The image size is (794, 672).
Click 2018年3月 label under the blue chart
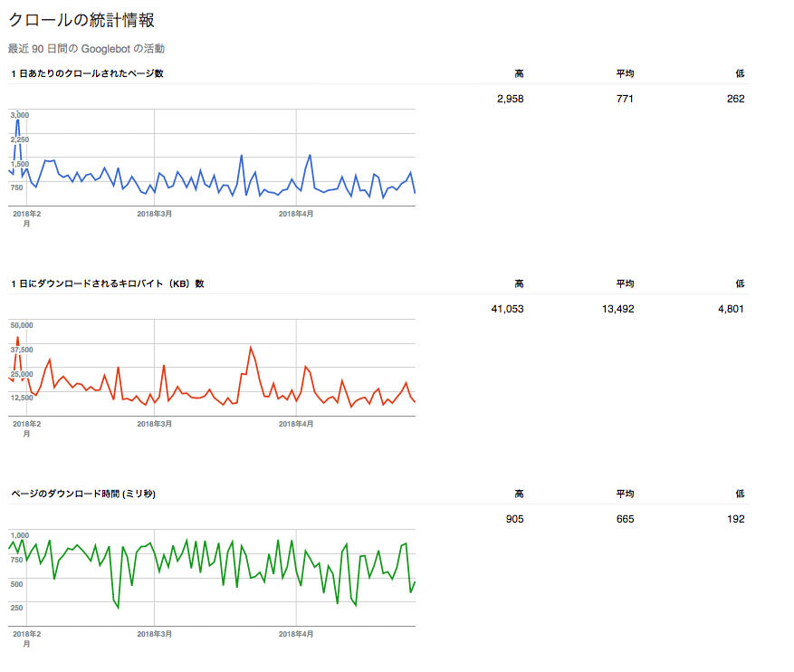coord(154,214)
